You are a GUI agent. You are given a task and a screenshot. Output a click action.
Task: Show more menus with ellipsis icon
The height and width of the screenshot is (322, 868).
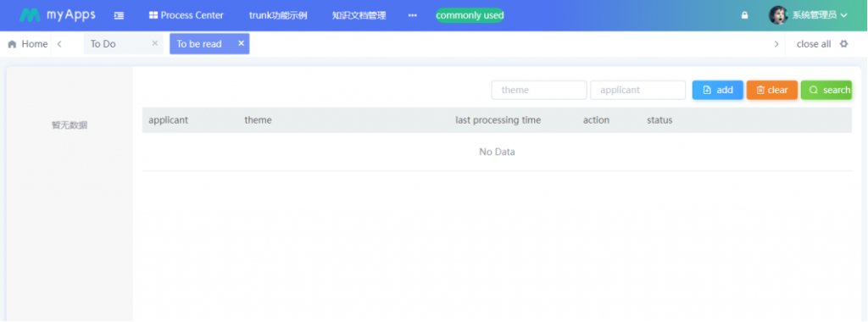point(413,15)
